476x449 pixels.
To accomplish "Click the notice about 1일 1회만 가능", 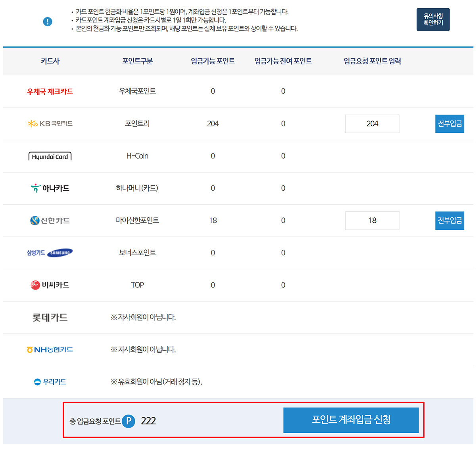I will (151, 20).
